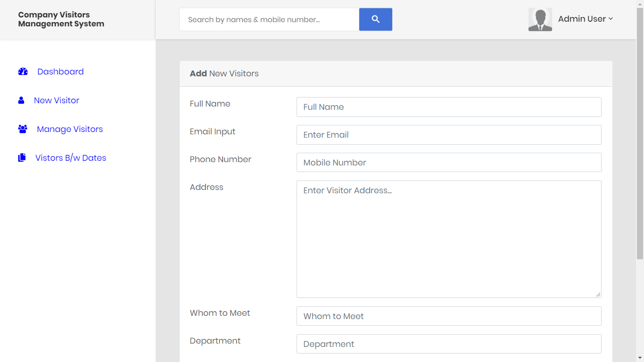Viewport: 644px width, 362px height.
Task: Open the Dashboard page
Action: pyautogui.click(x=60, y=71)
